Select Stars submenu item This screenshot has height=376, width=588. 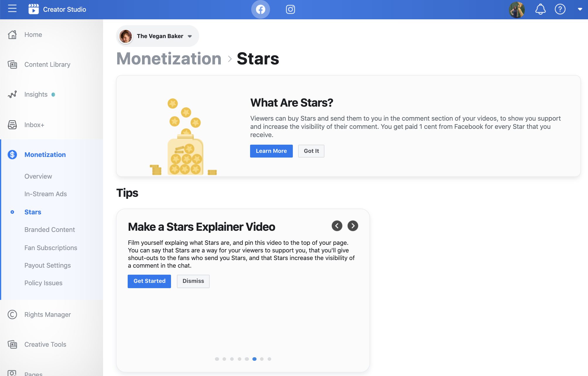click(33, 212)
